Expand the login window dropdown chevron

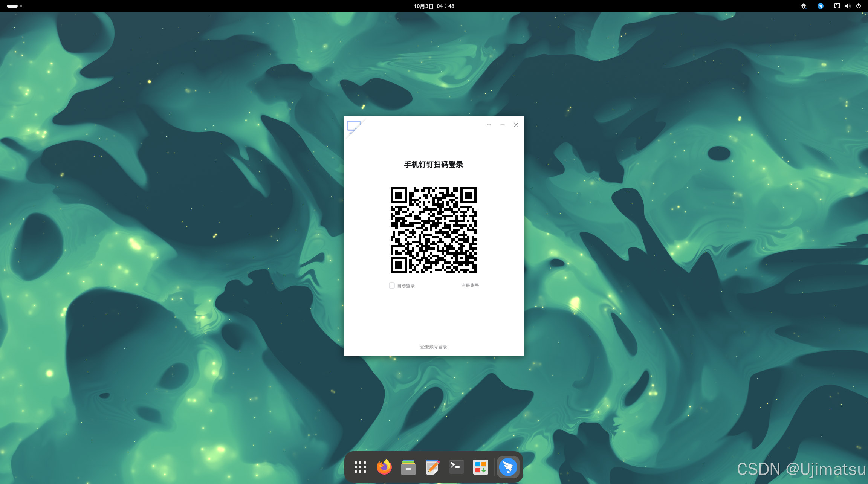pos(489,125)
